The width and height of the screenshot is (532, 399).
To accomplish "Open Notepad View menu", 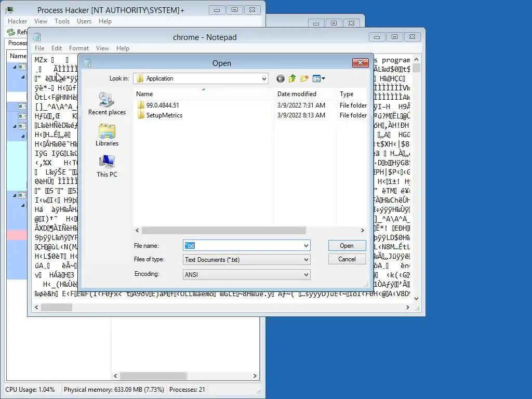I will tap(102, 48).
